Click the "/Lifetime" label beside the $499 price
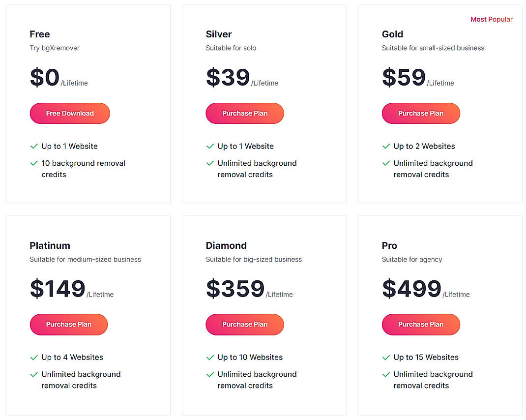The height and width of the screenshot is (420, 526). click(457, 295)
